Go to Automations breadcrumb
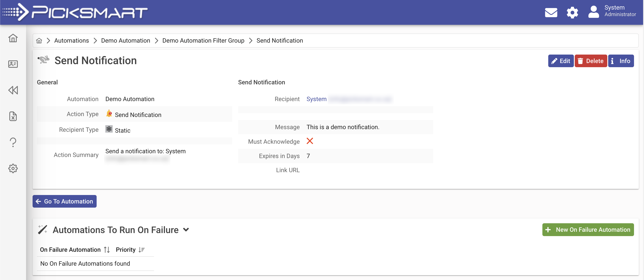Image resolution: width=644 pixels, height=280 pixels. point(71,40)
